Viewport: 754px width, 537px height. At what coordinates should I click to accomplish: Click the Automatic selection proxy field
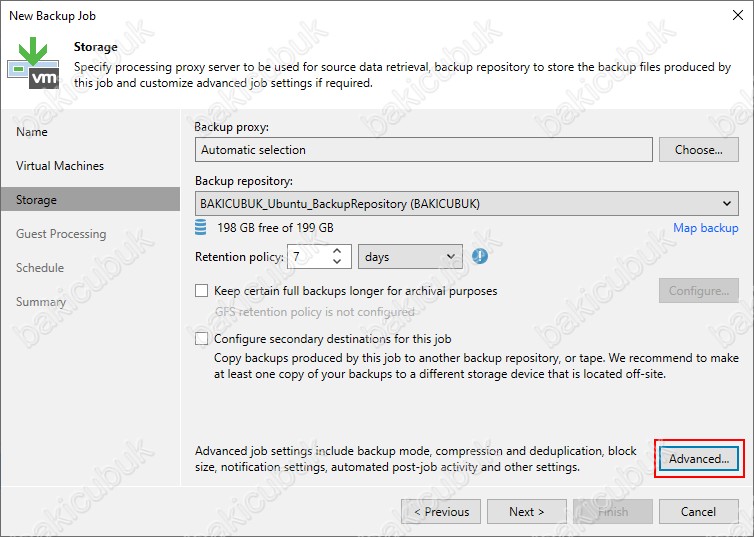click(424, 150)
